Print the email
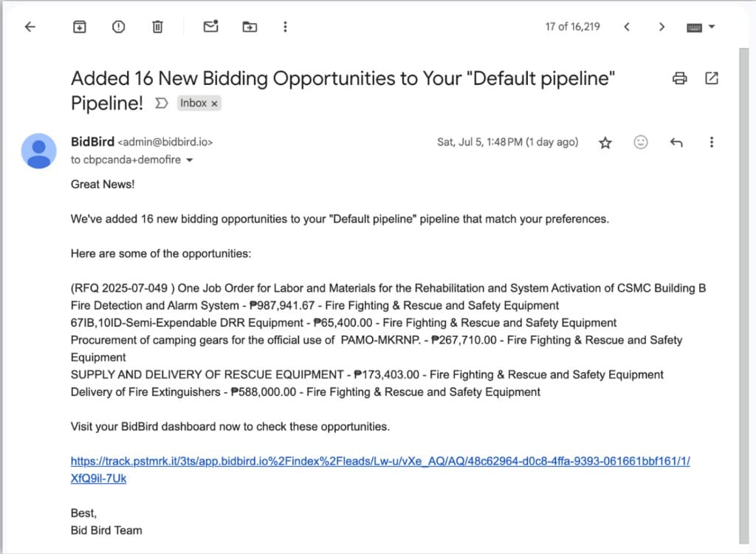Viewport: 756px width, 554px height. 678,78
